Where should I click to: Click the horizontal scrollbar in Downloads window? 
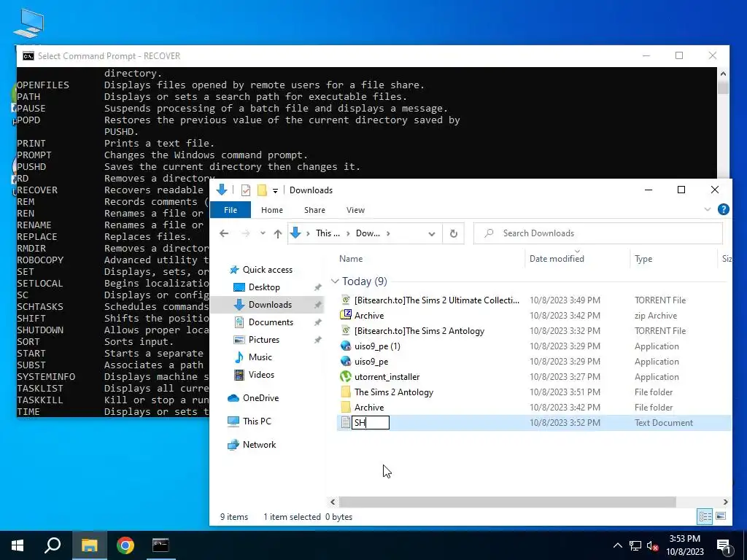point(507,502)
